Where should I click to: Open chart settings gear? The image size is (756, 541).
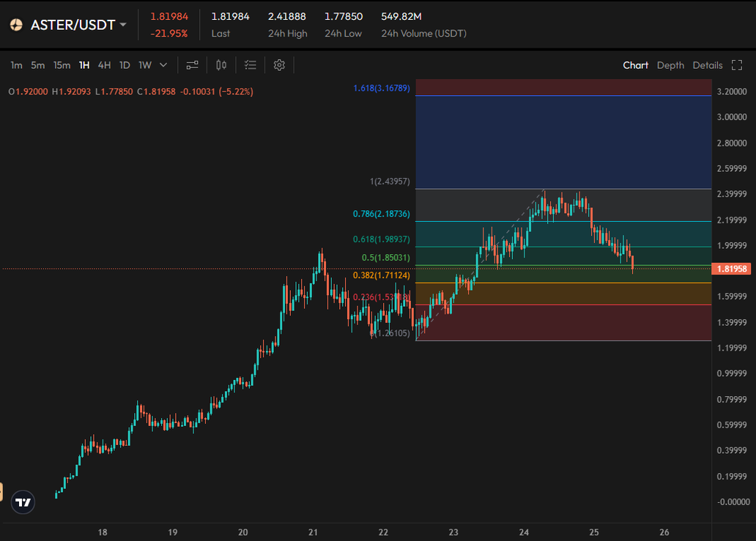coord(279,65)
